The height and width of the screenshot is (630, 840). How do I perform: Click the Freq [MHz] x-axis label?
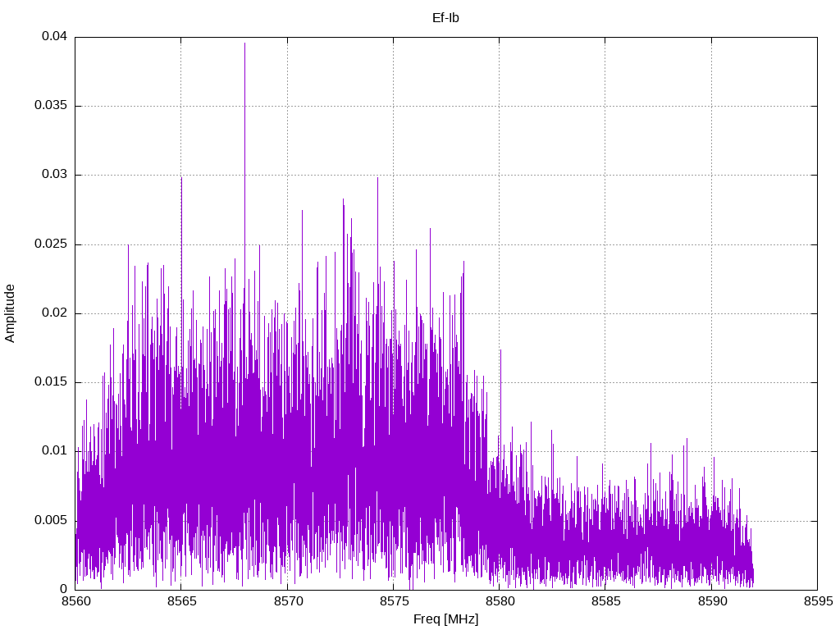pos(445,619)
